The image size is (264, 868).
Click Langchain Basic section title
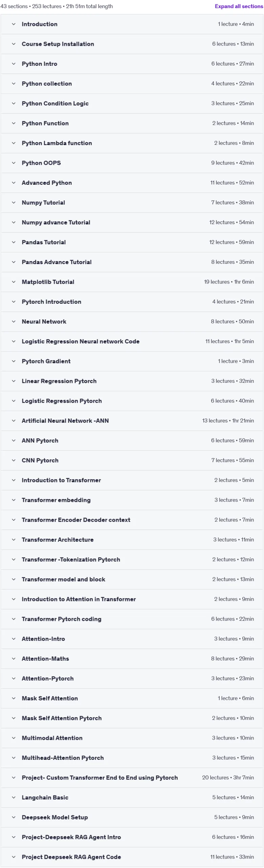point(45,797)
